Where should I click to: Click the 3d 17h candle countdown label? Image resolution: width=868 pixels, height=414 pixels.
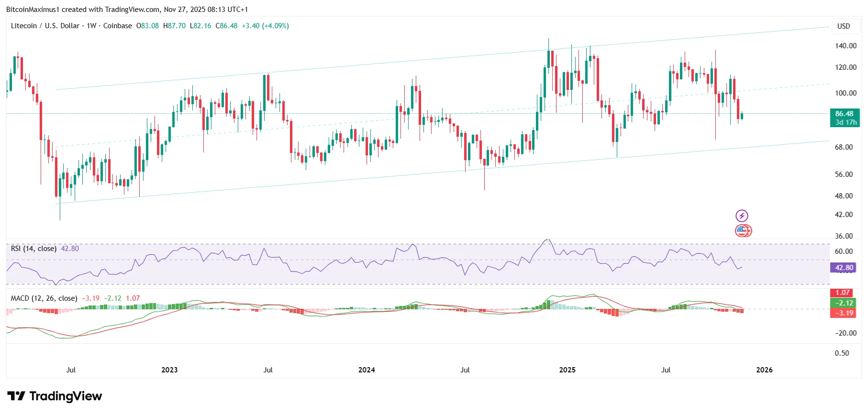[x=845, y=122]
